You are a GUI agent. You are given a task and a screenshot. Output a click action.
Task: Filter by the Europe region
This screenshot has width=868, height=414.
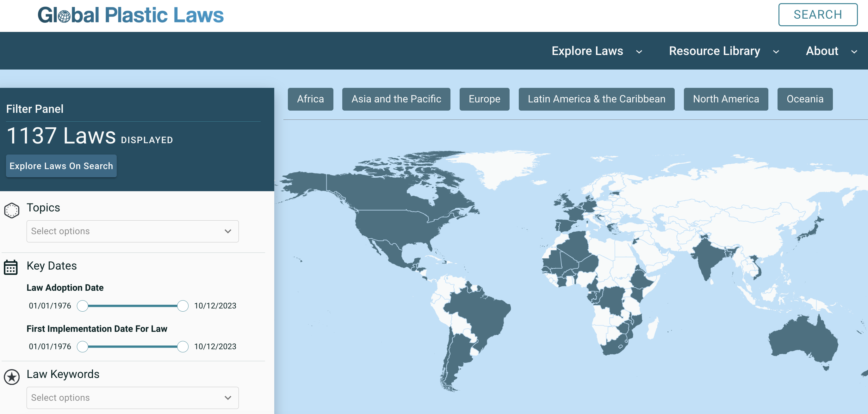(484, 99)
